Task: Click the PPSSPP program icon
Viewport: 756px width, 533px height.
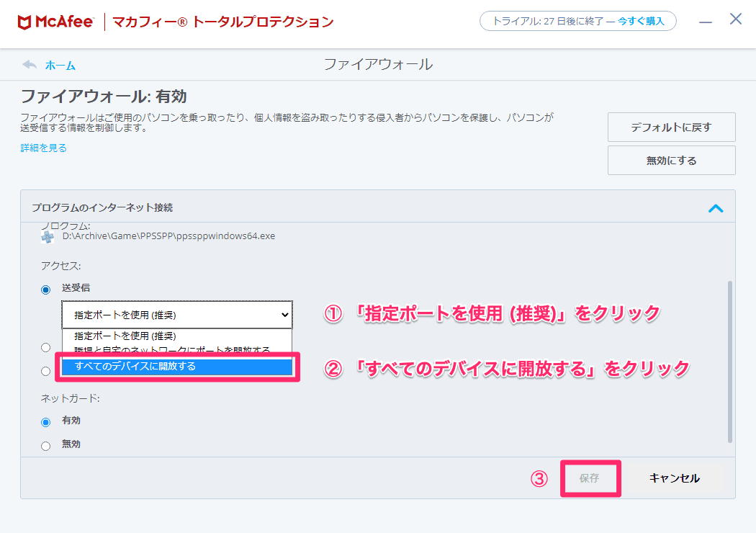Action: [48, 237]
